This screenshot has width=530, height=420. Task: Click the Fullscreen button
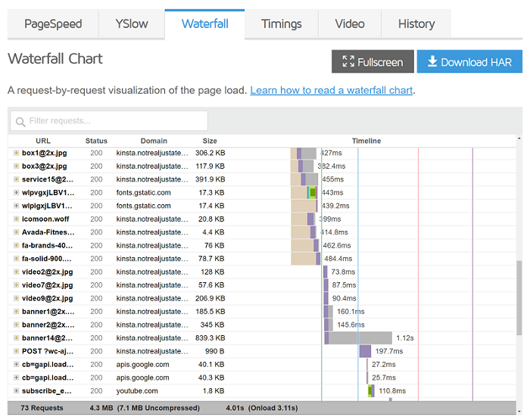(x=372, y=62)
